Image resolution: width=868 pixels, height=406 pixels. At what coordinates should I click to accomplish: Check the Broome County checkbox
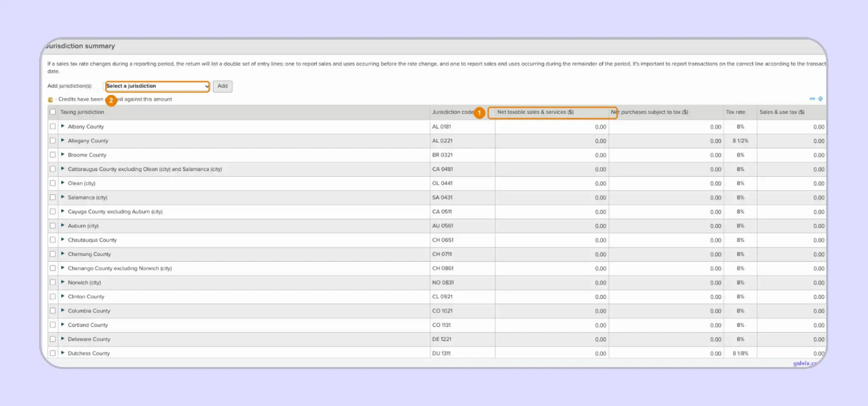(x=53, y=155)
